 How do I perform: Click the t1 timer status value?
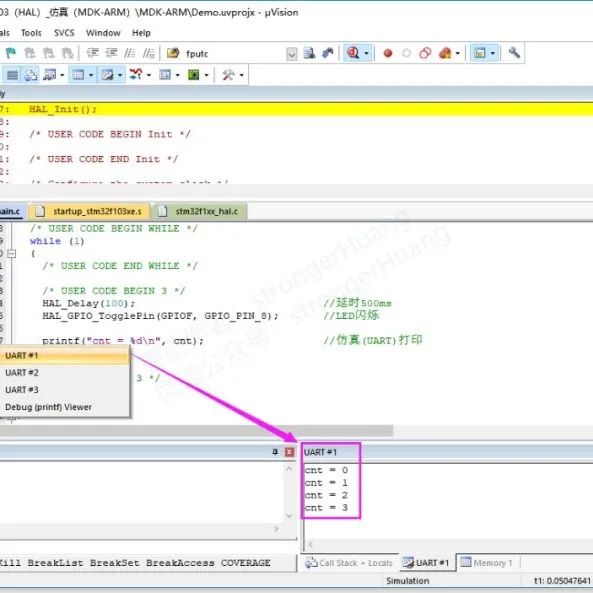(562, 581)
